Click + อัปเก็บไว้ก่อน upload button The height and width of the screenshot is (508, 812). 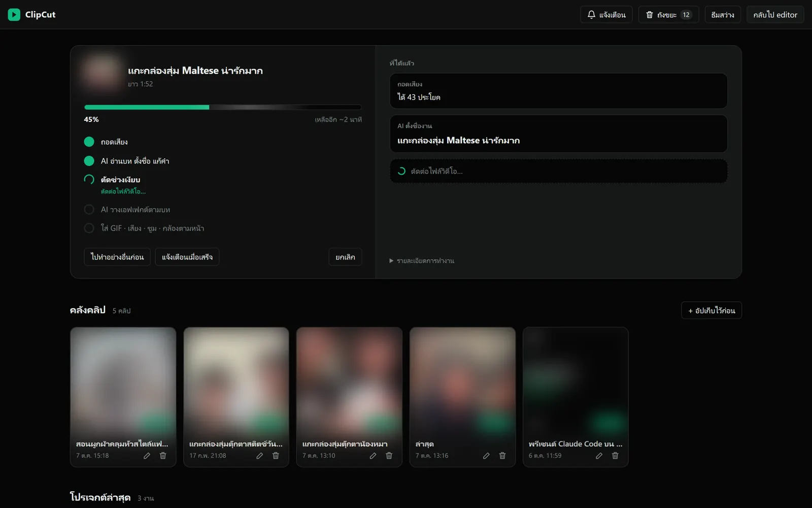712,310
